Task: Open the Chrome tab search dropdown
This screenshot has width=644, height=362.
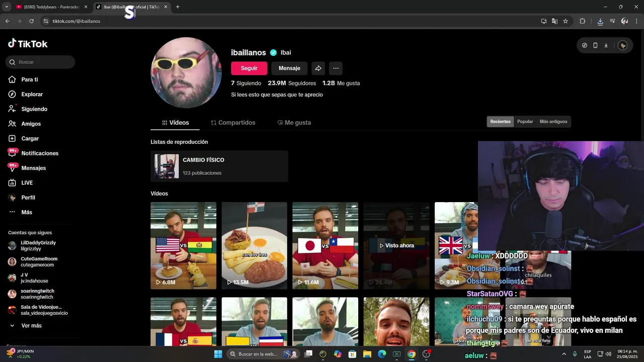Action: (x=7, y=7)
